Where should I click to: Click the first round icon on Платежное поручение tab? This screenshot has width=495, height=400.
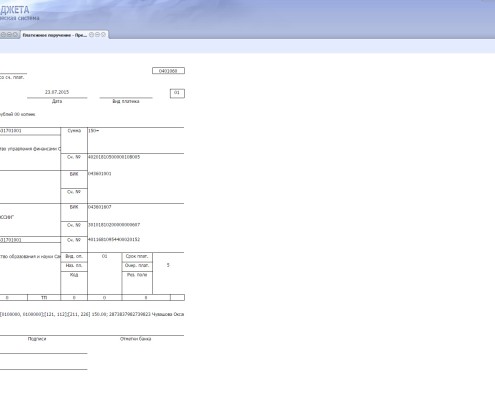pos(91,35)
